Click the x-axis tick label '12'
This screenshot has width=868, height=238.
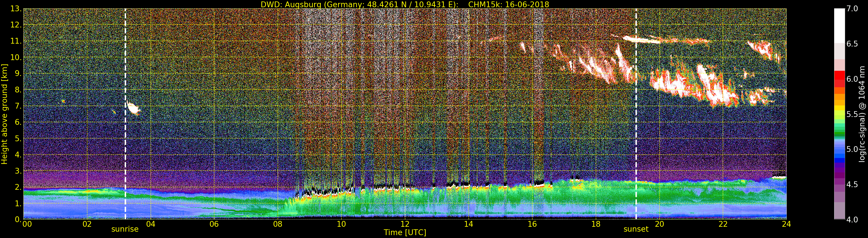coord(405,224)
